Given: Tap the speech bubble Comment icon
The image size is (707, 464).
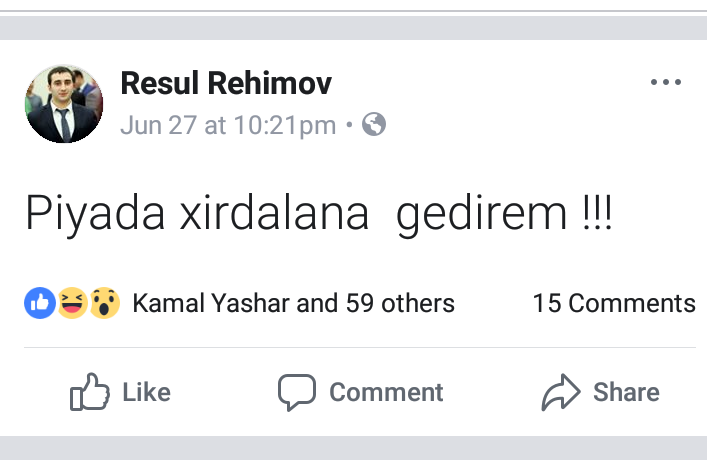Looking at the screenshot, I should pos(297,393).
